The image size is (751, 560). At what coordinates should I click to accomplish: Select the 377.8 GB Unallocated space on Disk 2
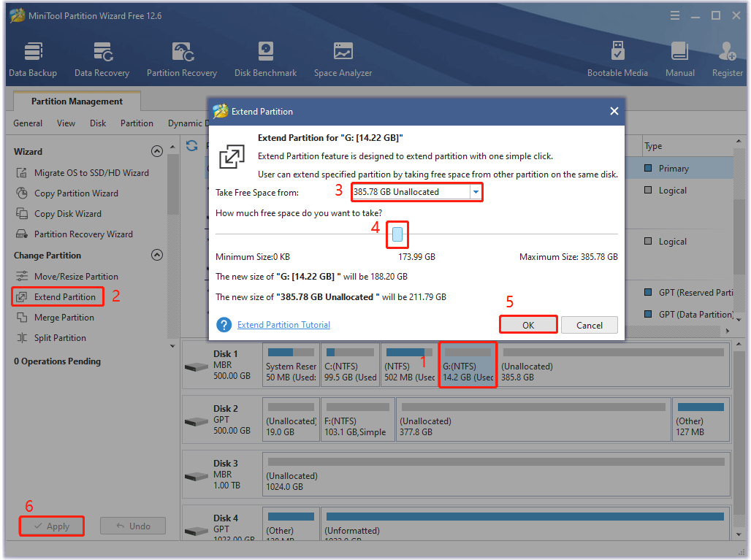(x=533, y=419)
